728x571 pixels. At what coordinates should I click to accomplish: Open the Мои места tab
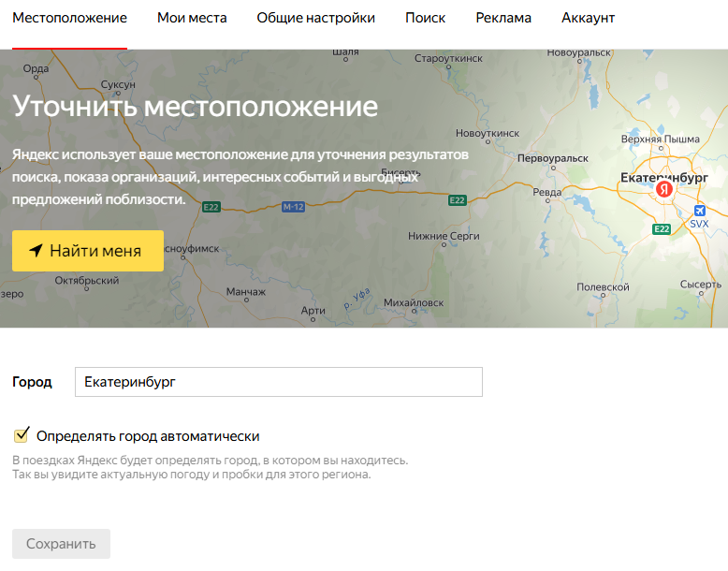[x=192, y=18]
